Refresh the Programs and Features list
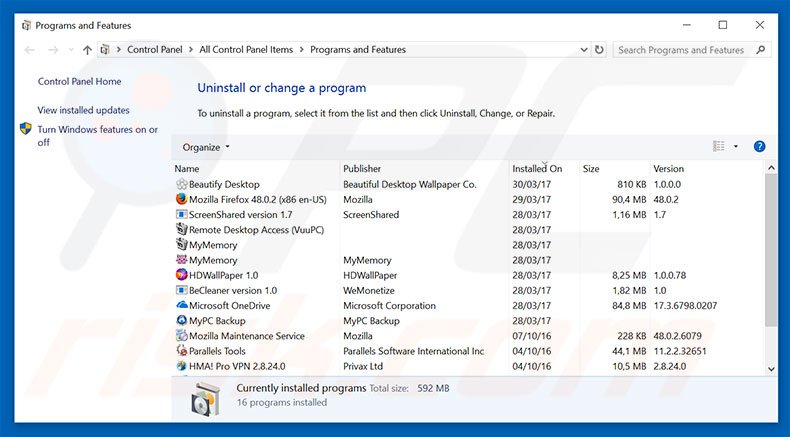The width and height of the screenshot is (790, 437). tap(599, 49)
